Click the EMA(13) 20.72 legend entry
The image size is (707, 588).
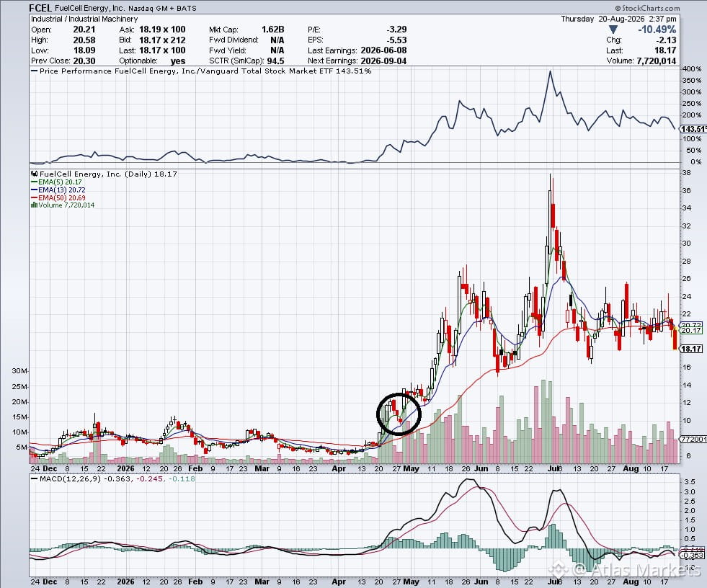(58, 190)
